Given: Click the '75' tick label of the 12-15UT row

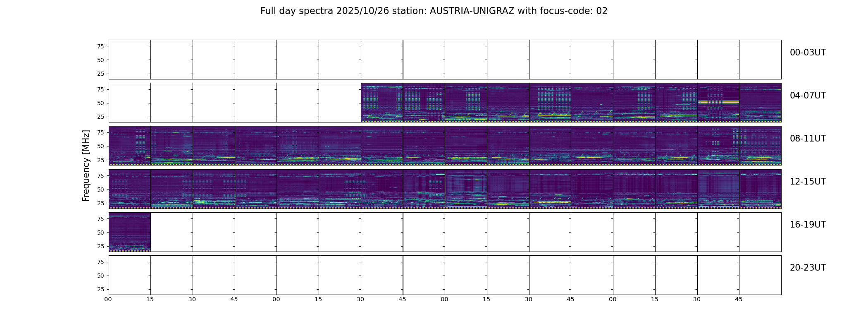Looking at the screenshot, I should tap(100, 176).
